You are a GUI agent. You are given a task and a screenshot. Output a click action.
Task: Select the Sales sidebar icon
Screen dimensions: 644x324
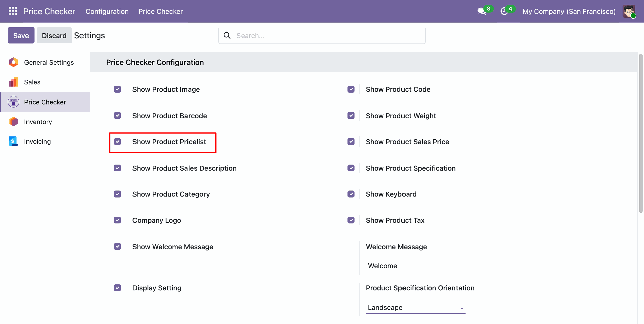(13, 82)
